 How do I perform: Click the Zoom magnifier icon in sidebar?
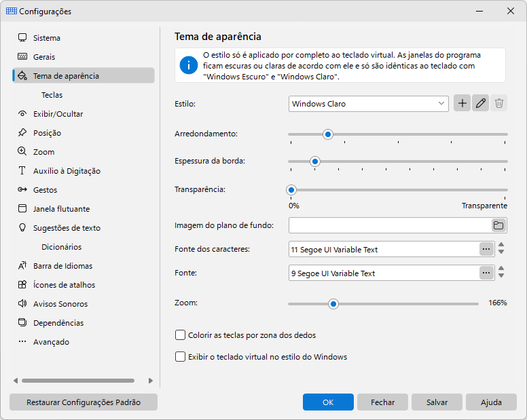(22, 151)
